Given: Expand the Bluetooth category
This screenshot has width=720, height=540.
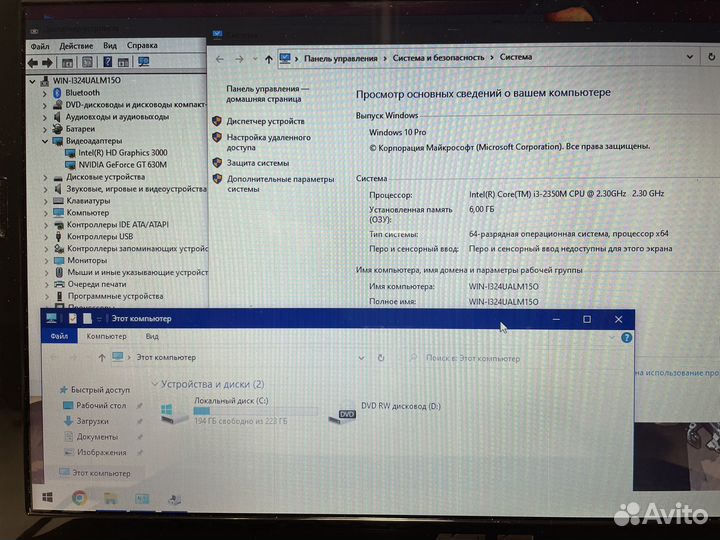Looking at the screenshot, I should [45, 93].
